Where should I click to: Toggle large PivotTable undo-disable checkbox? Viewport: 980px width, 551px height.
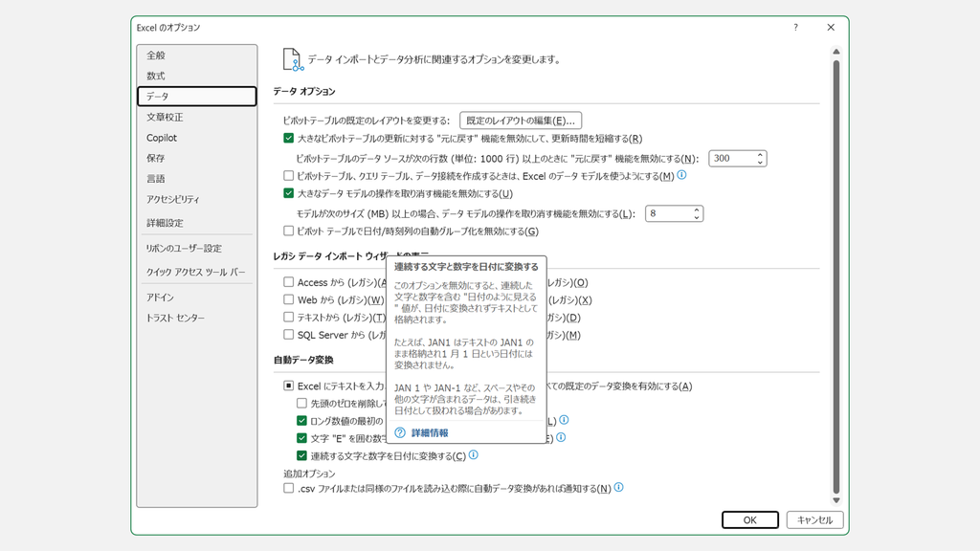click(x=288, y=138)
